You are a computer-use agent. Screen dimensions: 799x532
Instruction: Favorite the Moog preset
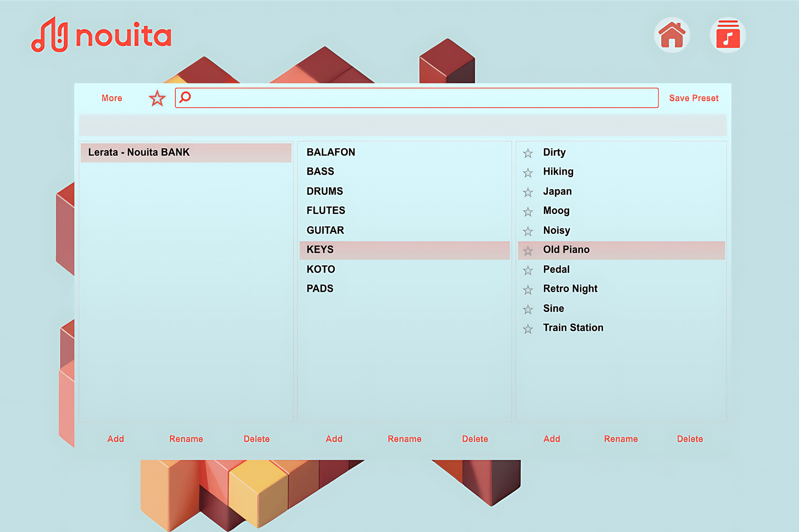coord(528,211)
